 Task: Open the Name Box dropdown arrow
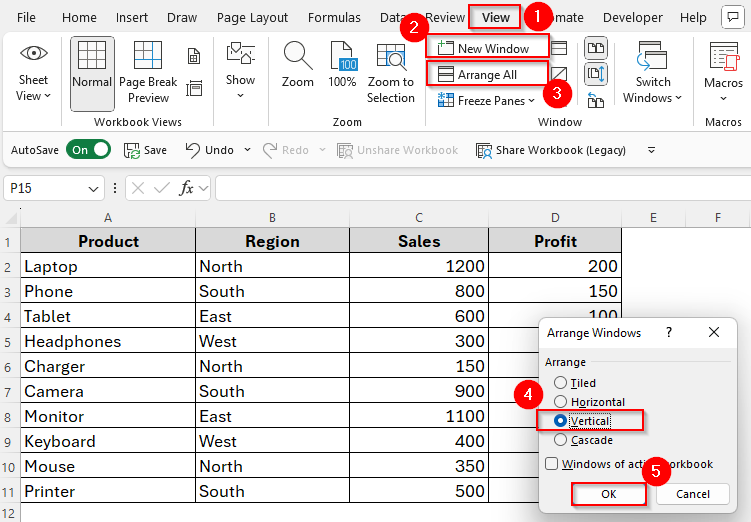pos(94,188)
